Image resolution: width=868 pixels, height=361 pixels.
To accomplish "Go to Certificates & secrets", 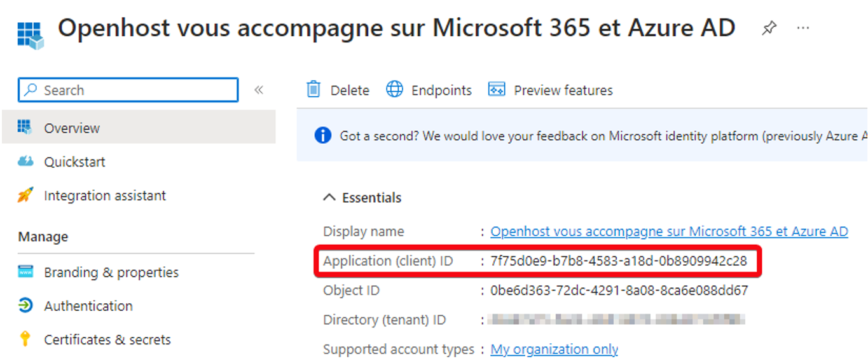I will point(107,339).
